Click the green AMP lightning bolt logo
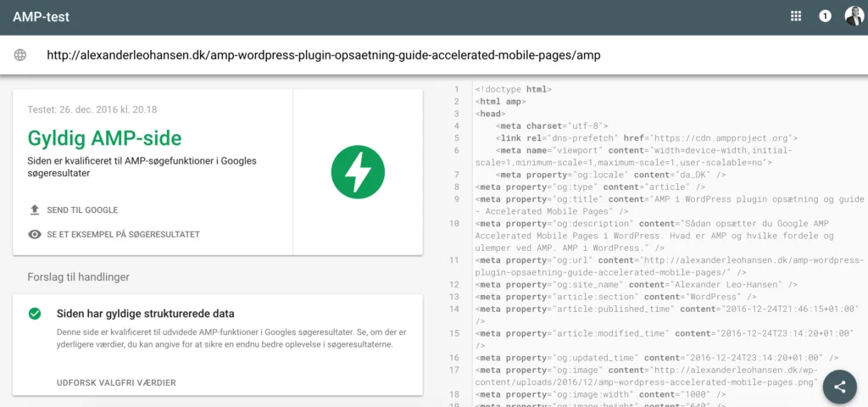This screenshot has width=868, height=407. click(x=358, y=171)
